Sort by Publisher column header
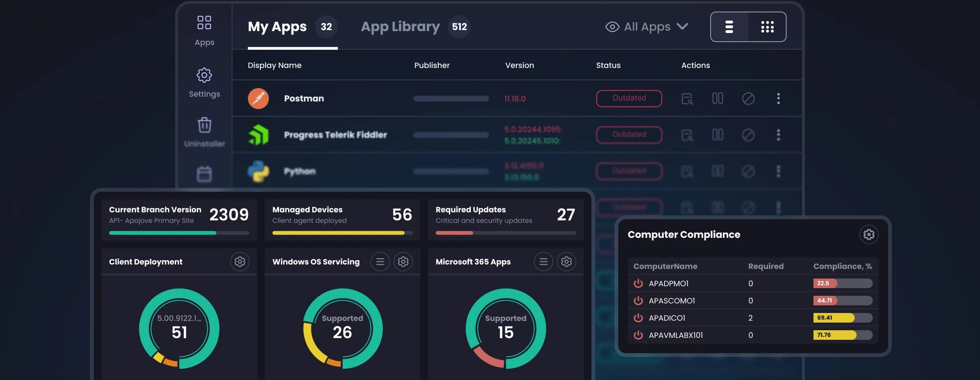Screen dimensions: 980x380 coord(432,65)
